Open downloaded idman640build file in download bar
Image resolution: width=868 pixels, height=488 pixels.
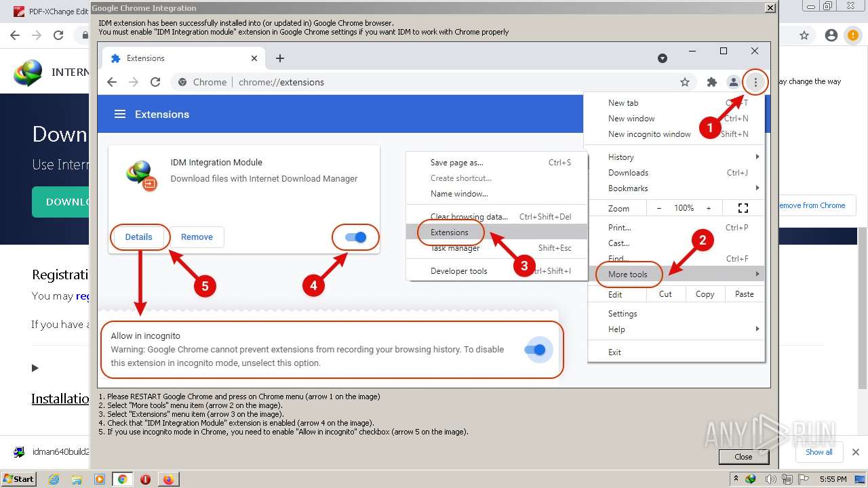52,452
